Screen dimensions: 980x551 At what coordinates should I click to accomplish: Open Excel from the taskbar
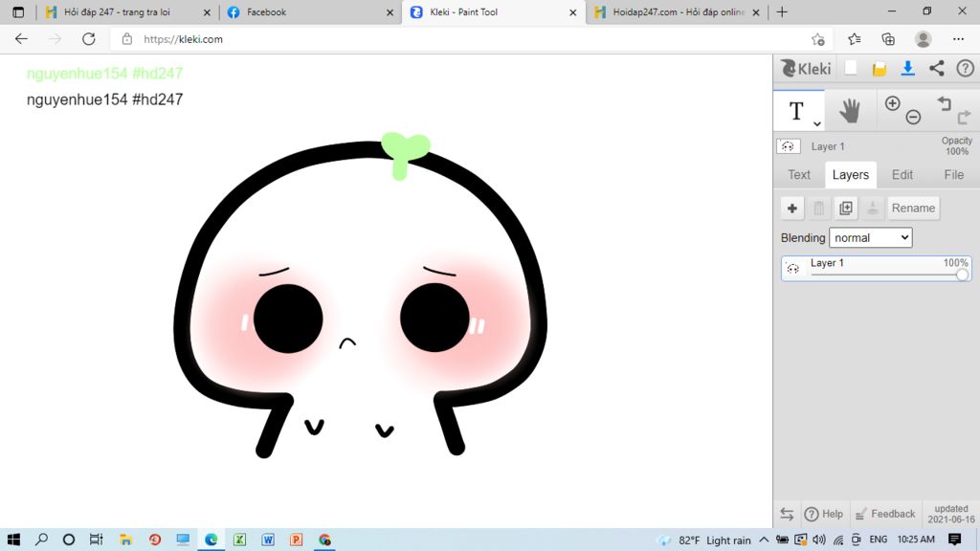(239, 540)
